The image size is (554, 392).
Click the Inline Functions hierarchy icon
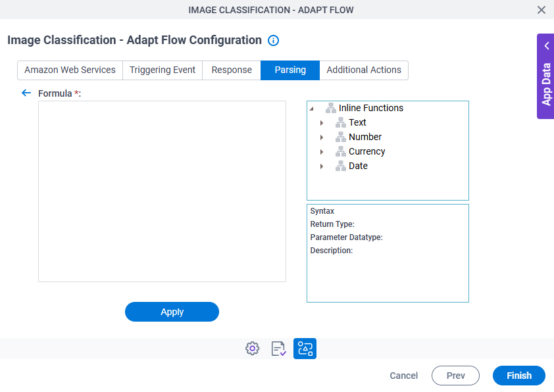pyautogui.click(x=331, y=108)
